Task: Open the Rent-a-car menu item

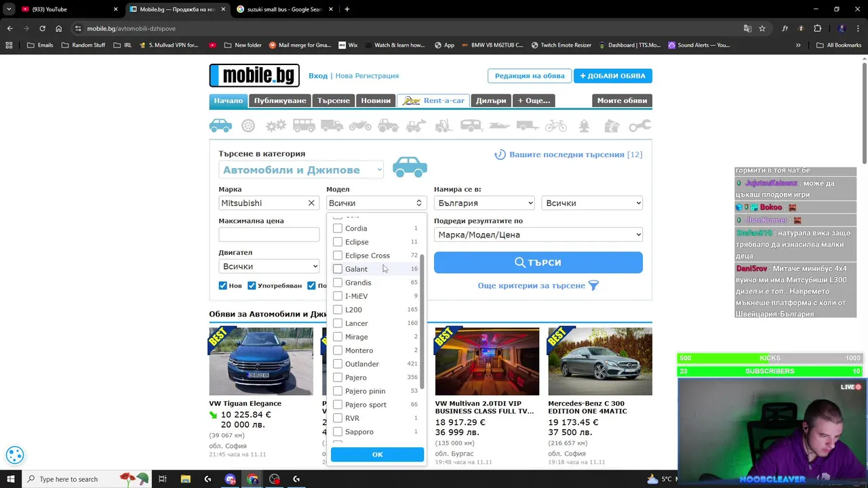Action: point(433,100)
